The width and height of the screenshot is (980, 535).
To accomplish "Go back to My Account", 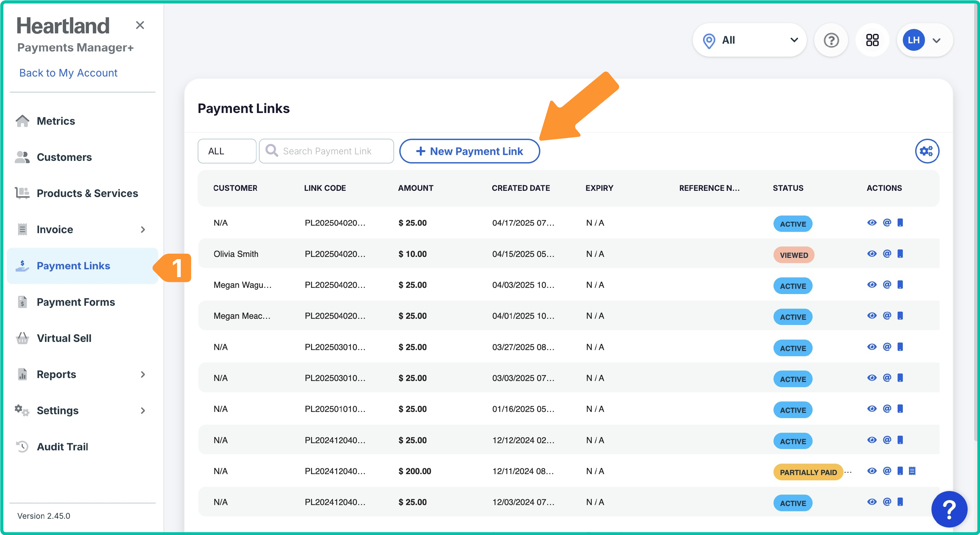I will click(68, 73).
